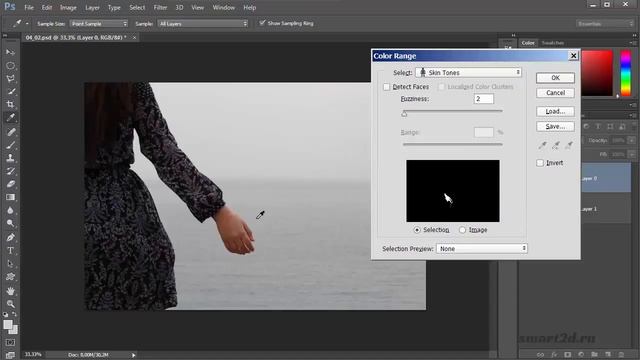Select the Blur tool
This screenshot has width=640, height=360.
11,210
